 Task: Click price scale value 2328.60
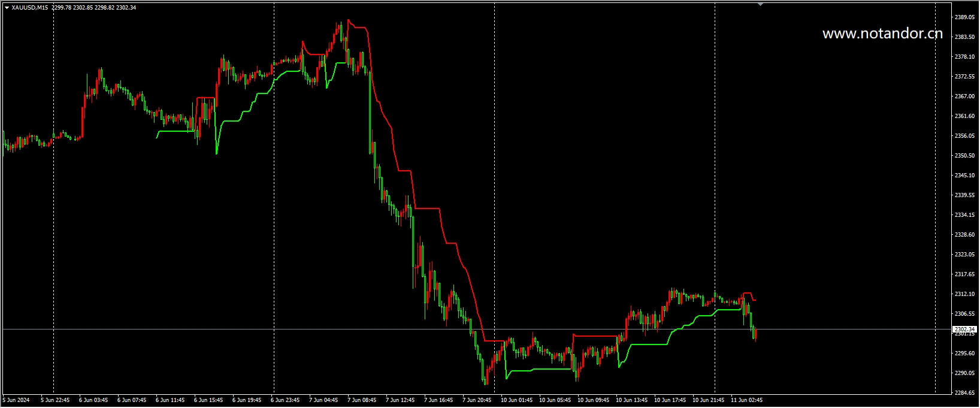pos(964,235)
